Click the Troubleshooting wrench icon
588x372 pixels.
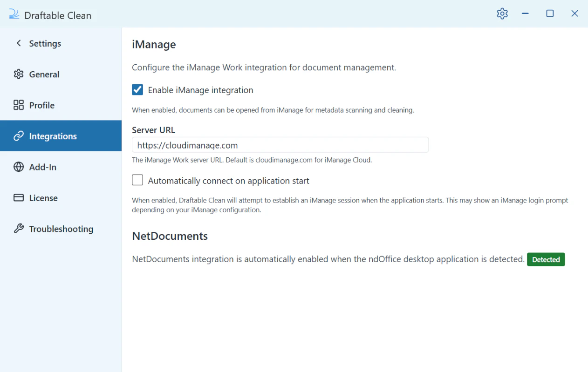19,229
